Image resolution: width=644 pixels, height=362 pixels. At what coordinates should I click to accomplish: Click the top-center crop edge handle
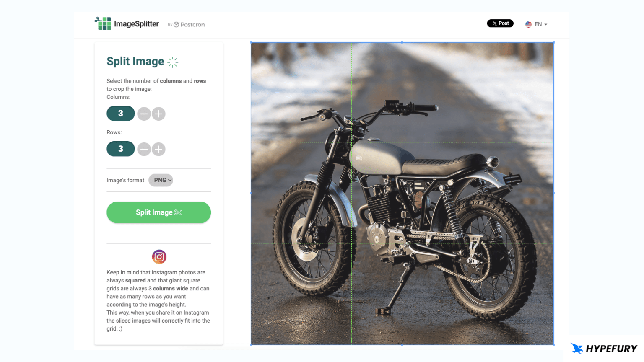(x=402, y=42)
